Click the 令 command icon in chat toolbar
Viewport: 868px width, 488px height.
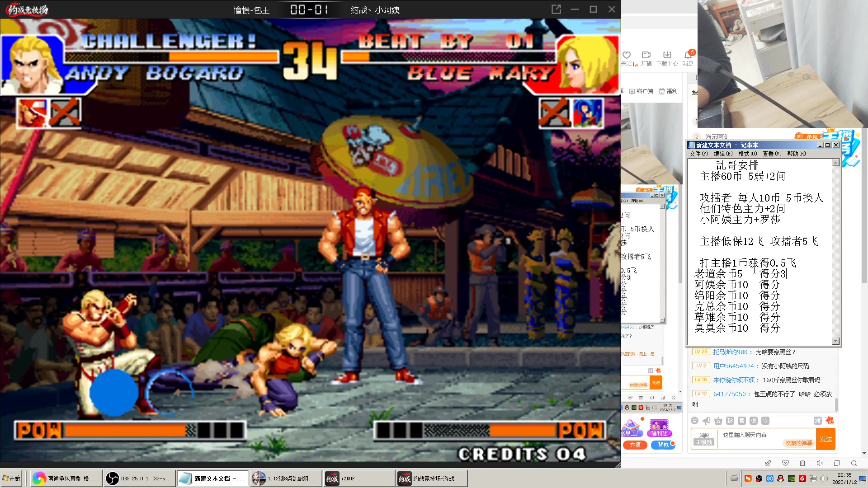[x=765, y=421]
